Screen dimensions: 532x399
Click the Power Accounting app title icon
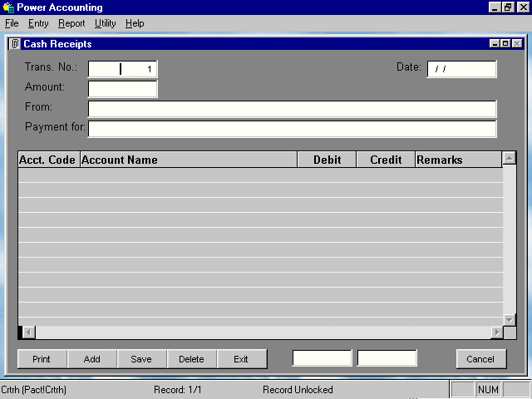tap(8, 7)
